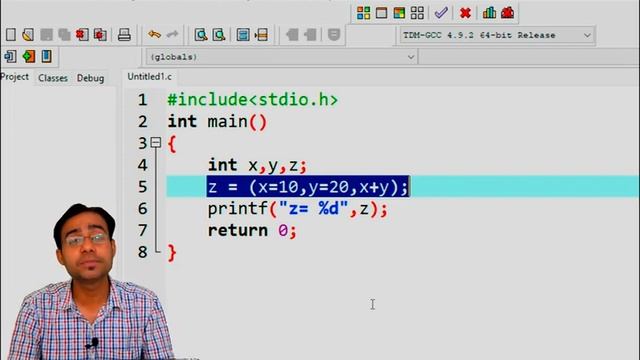Undo with the yellow arrow icon
The height and width of the screenshot is (360, 640).
pos(154,35)
